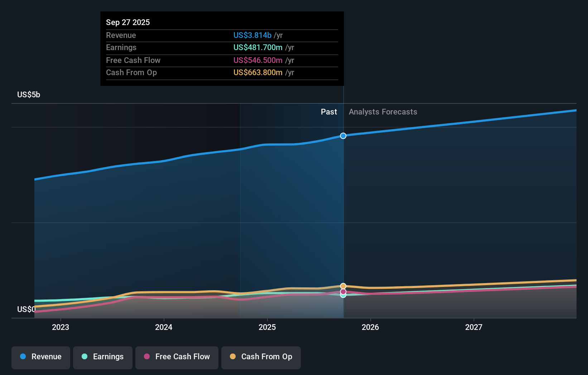588x375 pixels.
Task: Switch to the Analysts Forecasts section
Action: 382,112
